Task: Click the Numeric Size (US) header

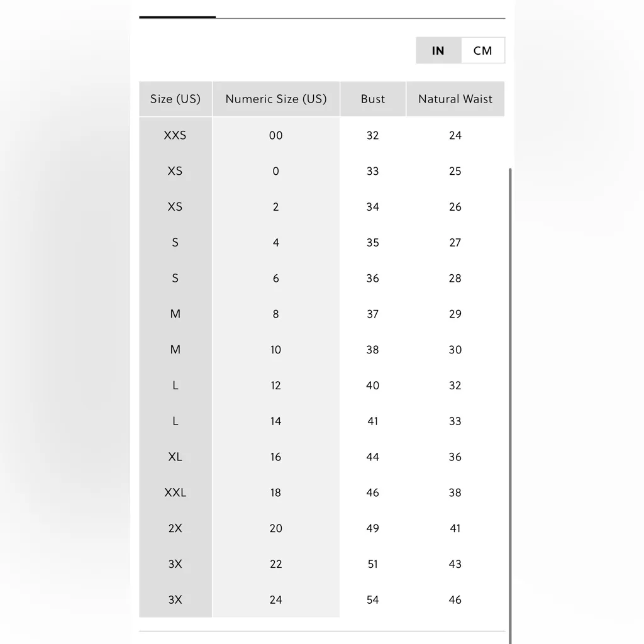Action: (x=276, y=99)
